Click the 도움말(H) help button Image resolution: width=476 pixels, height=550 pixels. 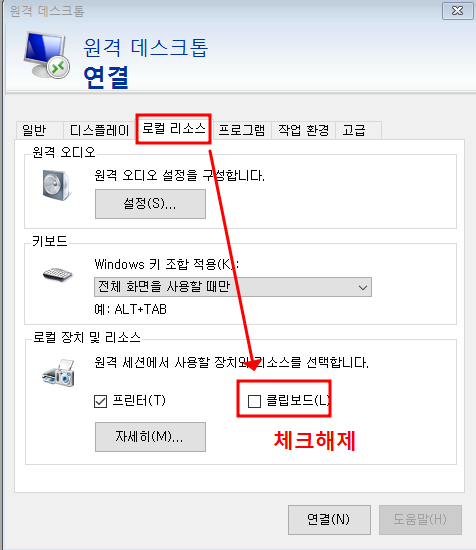[x=420, y=519]
